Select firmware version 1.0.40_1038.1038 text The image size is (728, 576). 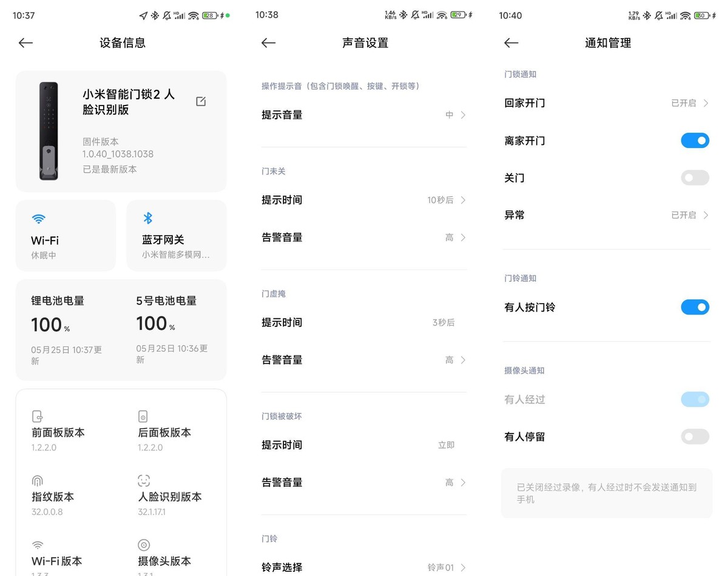click(118, 154)
